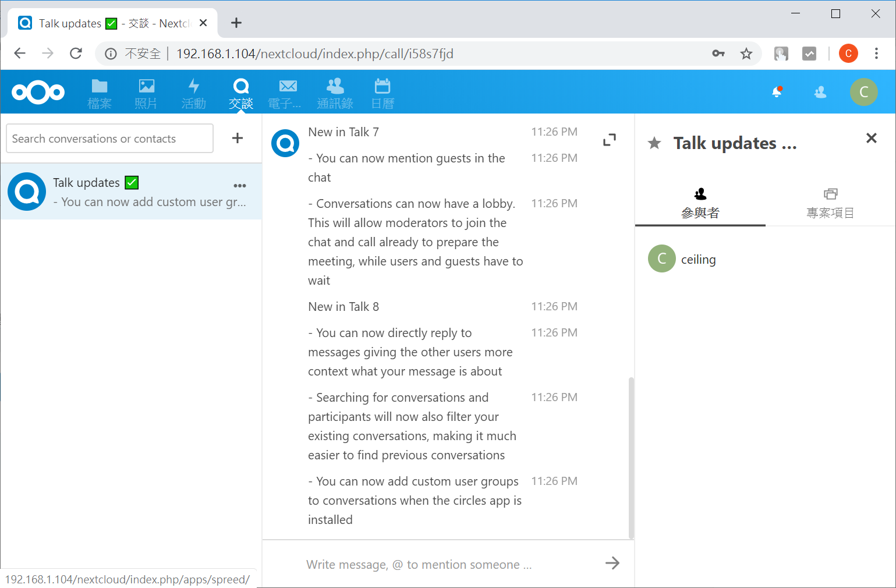
Task: Send the message with the arrow button
Action: [x=612, y=563]
